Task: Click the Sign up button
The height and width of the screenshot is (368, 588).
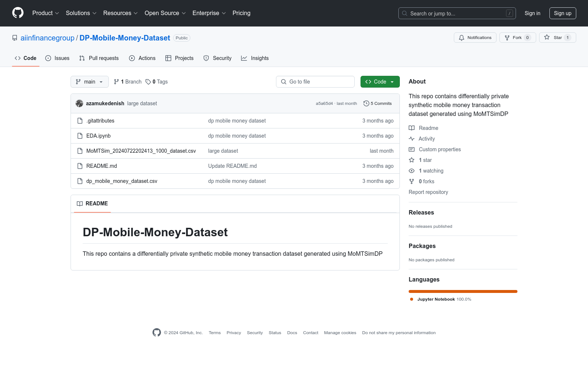Action: point(563,13)
